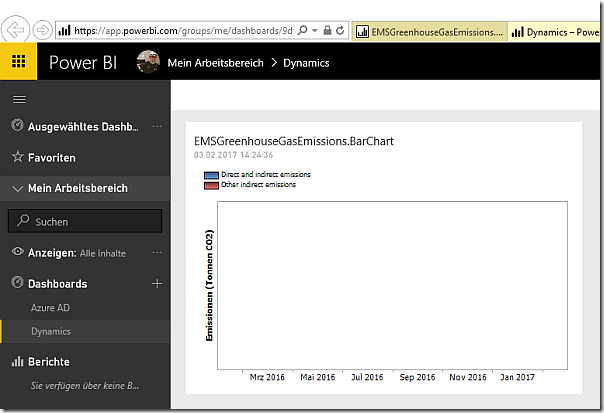Switch to the Dynamics – Power BI tab
The width and height of the screenshot is (604, 413).
(555, 31)
